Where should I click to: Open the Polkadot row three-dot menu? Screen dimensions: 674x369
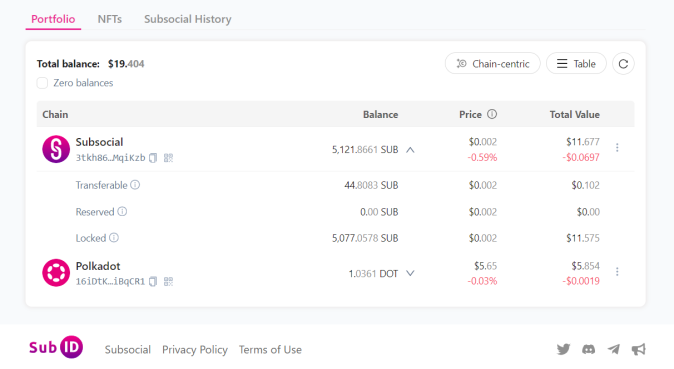point(617,272)
